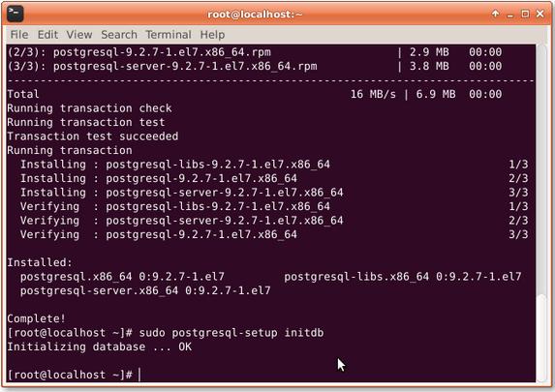
Task: Click 'Verifying : postgresql-server-9.2.7-1.el7.x86_64' line
Action: [181, 221]
